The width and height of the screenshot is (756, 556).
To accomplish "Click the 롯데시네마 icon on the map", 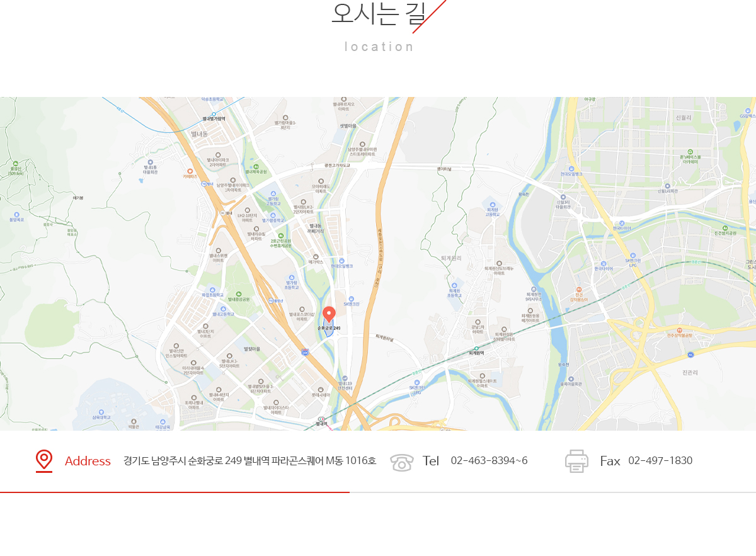I will point(321,390).
